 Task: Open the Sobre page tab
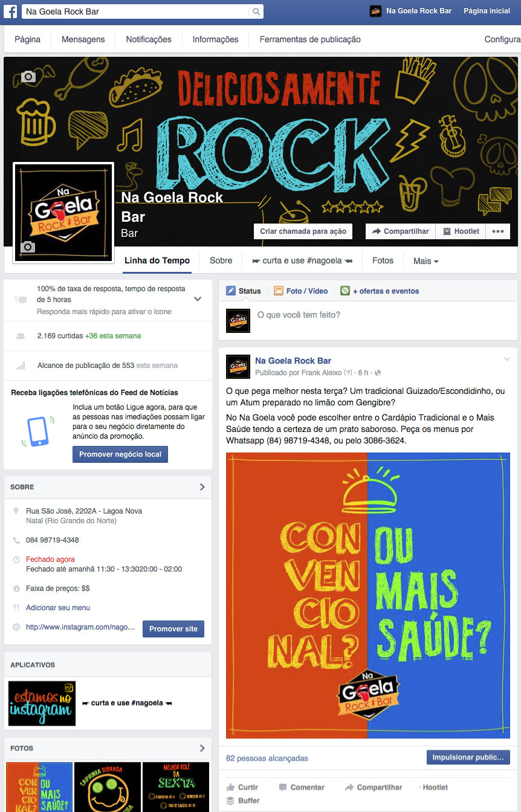point(221,261)
